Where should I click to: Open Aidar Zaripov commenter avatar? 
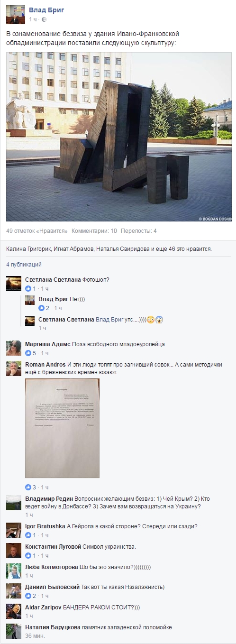(x=14, y=611)
